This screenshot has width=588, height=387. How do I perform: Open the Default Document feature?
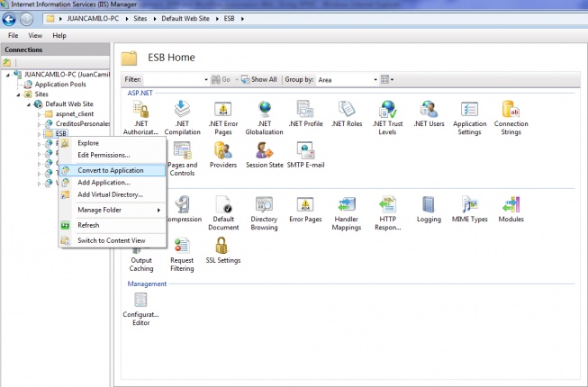pyautogui.click(x=223, y=213)
